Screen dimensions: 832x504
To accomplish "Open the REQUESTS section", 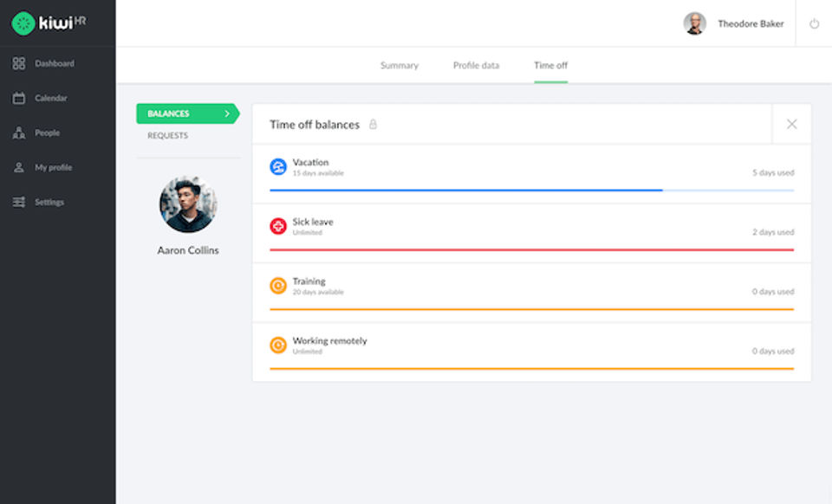I will tap(167, 136).
